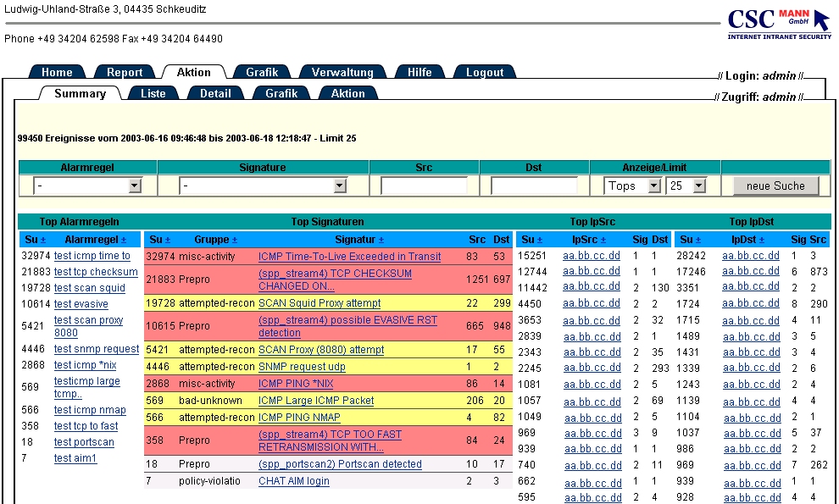839x504 pixels.
Task: Open alarm rule 'test scan proxy 8080'
Action: [88, 326]
